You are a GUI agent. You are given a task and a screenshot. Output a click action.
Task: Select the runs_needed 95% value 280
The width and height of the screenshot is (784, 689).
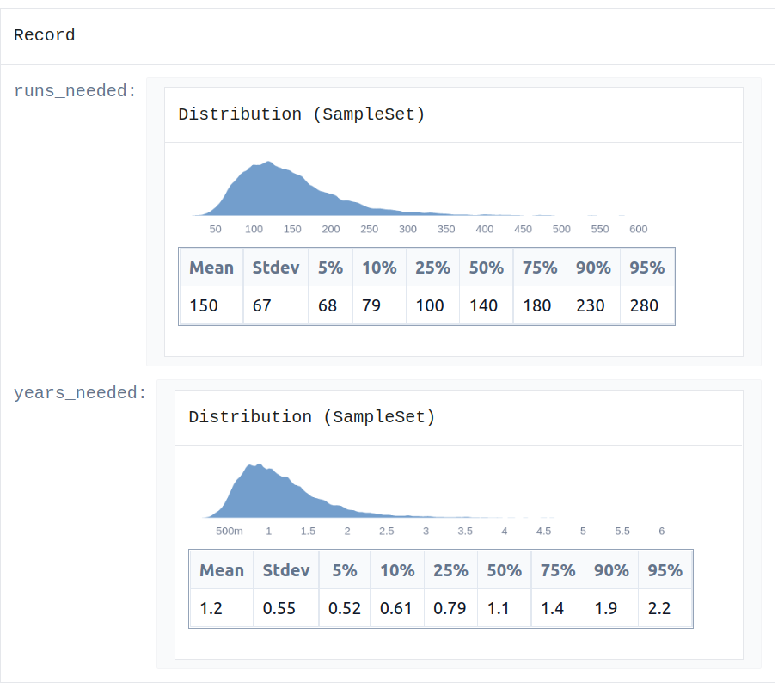(644, 305)
